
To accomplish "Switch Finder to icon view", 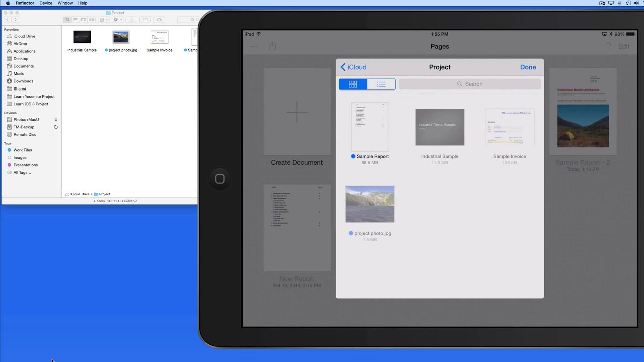I will 67,20.
